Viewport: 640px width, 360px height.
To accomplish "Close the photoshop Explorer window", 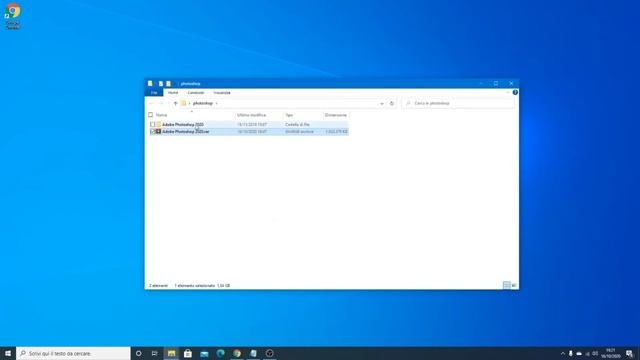I will pyautogui.click(x=511, y=83).
